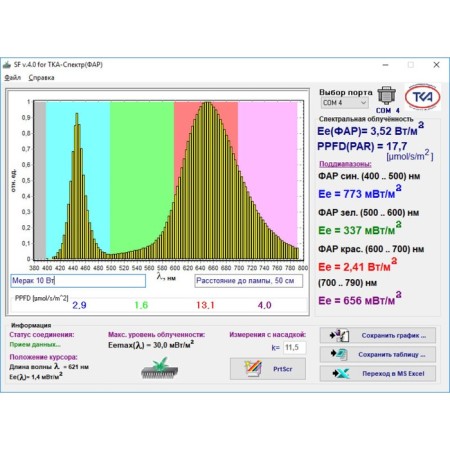Open the COM 4 port dropdown
Screen dimensions: 450x450
345,103
